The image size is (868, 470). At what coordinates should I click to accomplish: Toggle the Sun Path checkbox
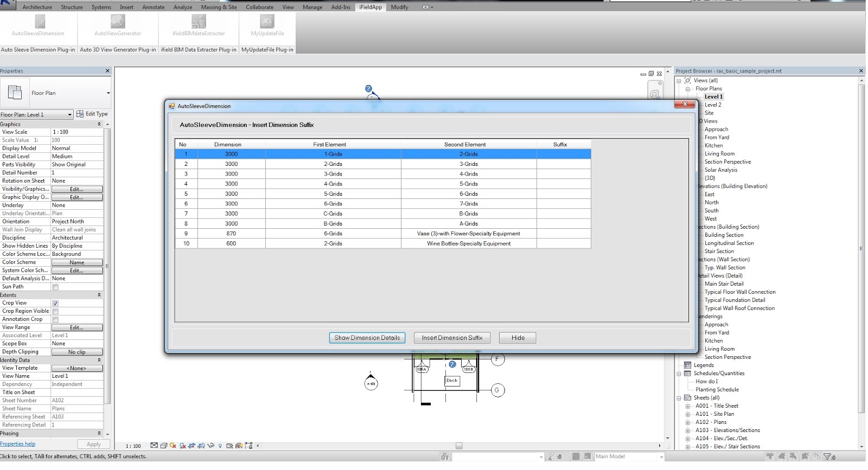click(55, 287)
